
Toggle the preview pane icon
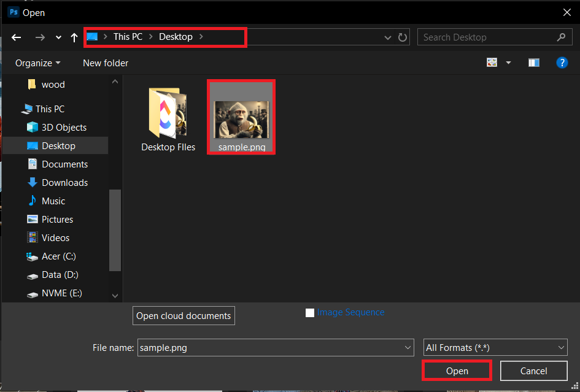click(533, 62)
